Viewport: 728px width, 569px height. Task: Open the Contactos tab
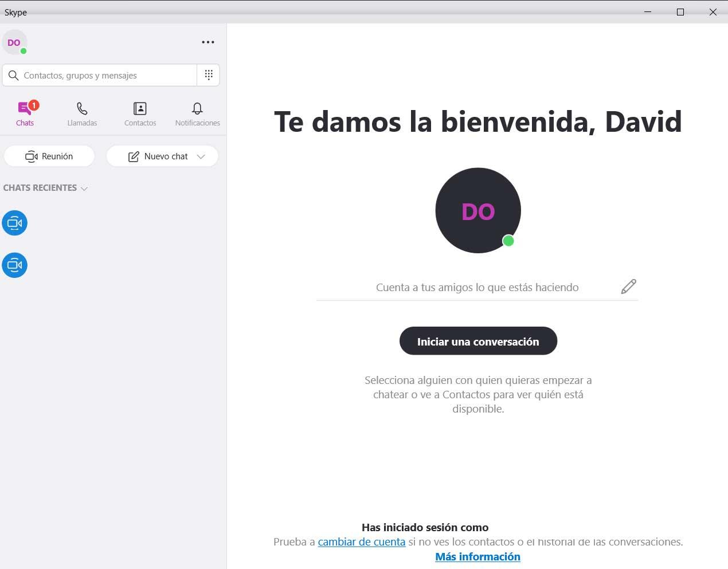tap(140, 113)
